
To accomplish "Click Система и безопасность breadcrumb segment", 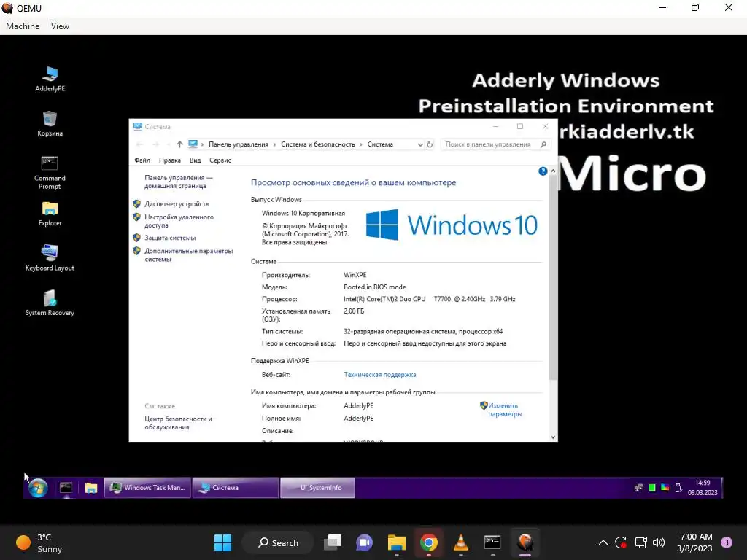I will tap(318, 144).
